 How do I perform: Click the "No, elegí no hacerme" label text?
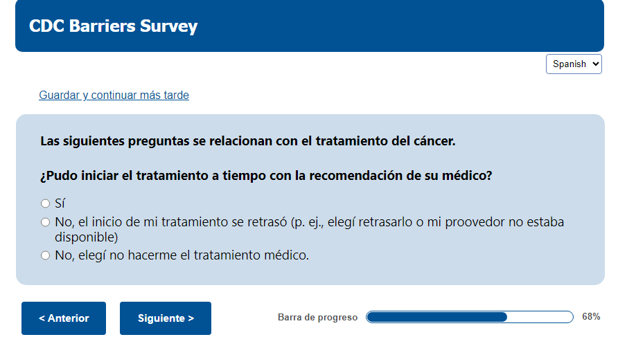pos(182,255)
